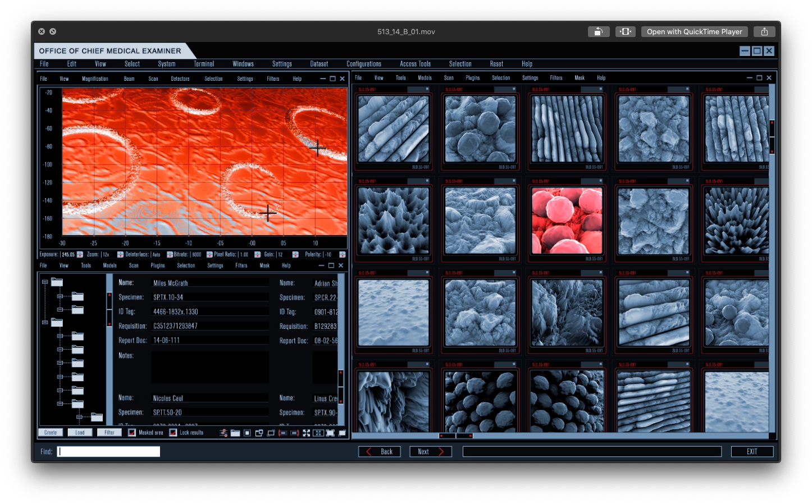
Task: Toggle the Lock results checkbox
Action: click(173, 433)
